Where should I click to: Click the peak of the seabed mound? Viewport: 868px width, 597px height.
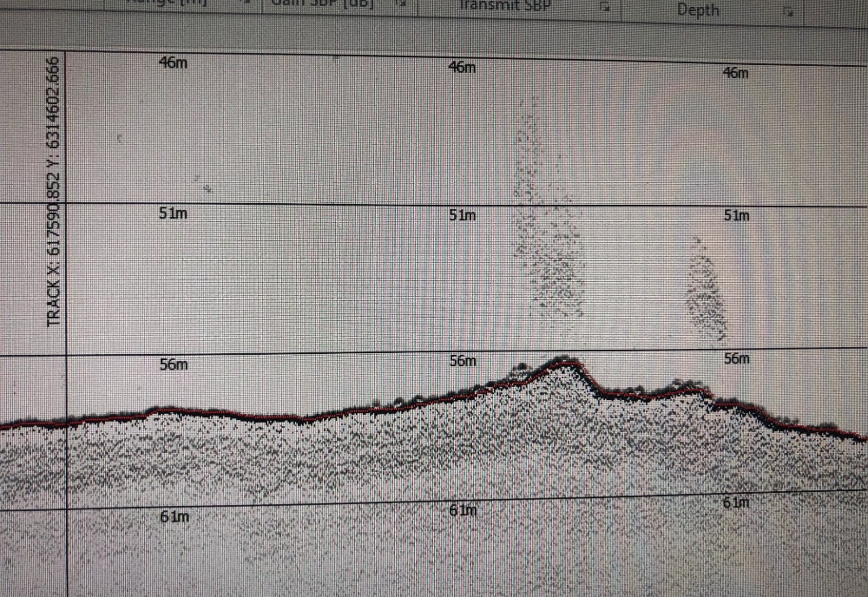564,361
